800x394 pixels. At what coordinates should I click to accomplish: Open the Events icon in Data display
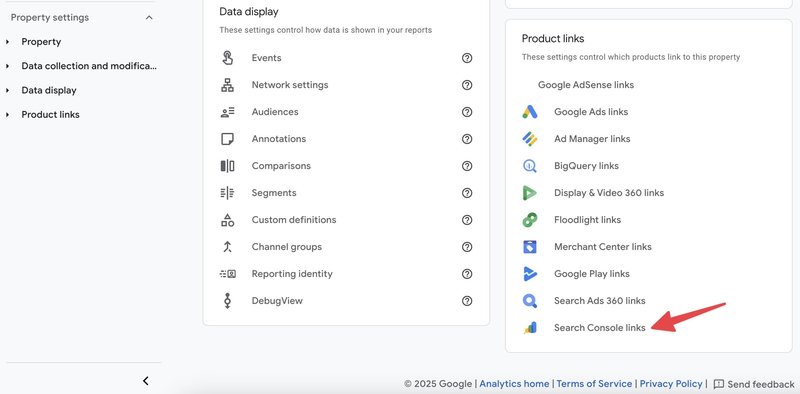click(228, 58)
